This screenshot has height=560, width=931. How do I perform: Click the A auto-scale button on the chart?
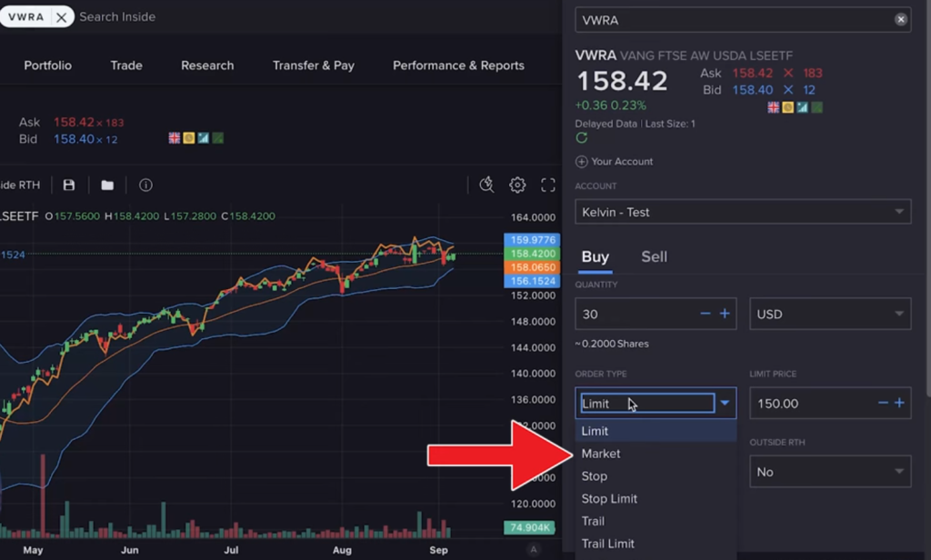pos(533,549)
